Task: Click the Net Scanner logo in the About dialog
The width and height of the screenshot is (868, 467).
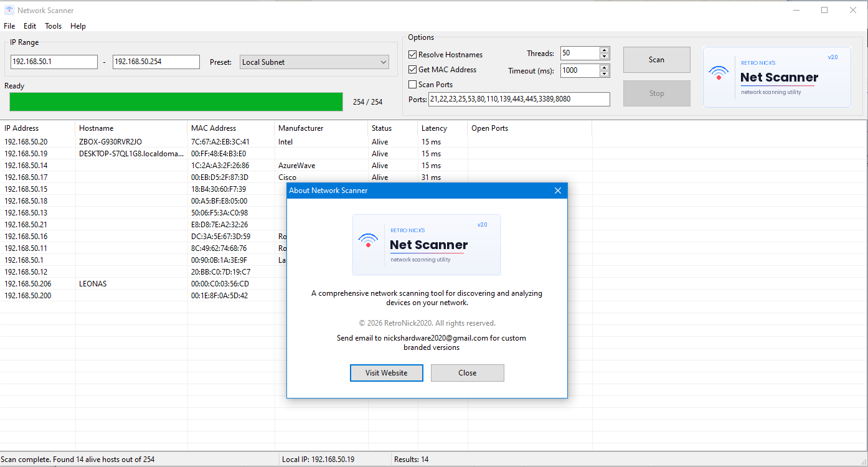Action: coord(427,245)
